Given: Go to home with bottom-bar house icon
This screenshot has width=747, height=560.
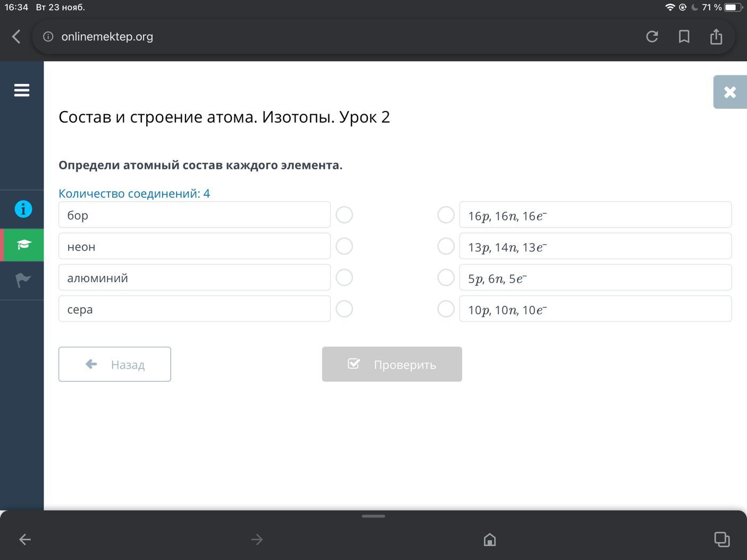Looking at the screenshot, I should (490, 539).
